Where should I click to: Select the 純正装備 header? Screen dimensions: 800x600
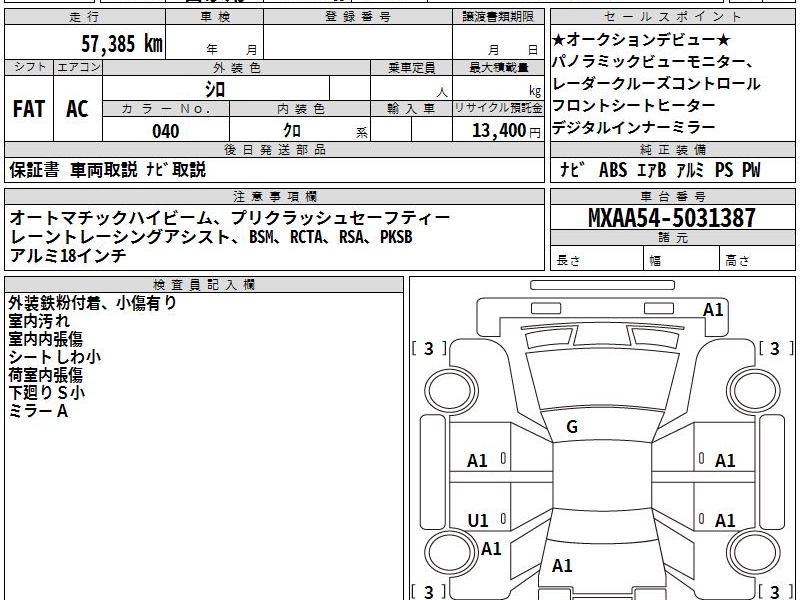click(673, 149)
